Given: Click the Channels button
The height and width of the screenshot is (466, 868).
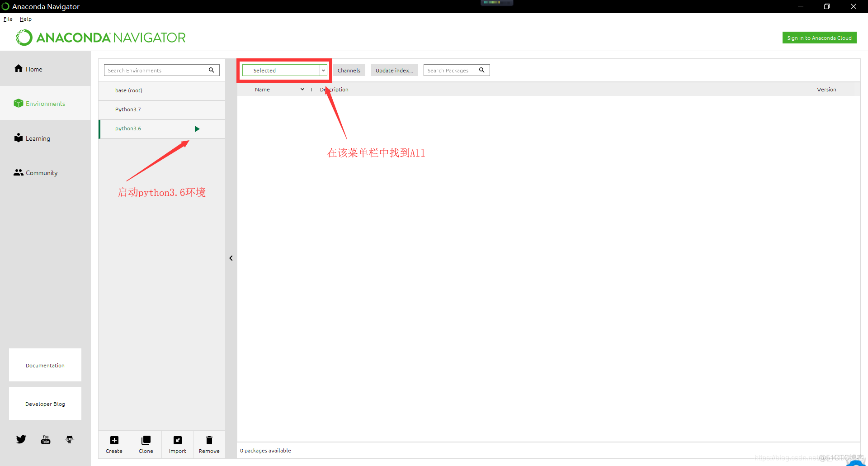Looking at the screenshot, I should tap(349, 70).
